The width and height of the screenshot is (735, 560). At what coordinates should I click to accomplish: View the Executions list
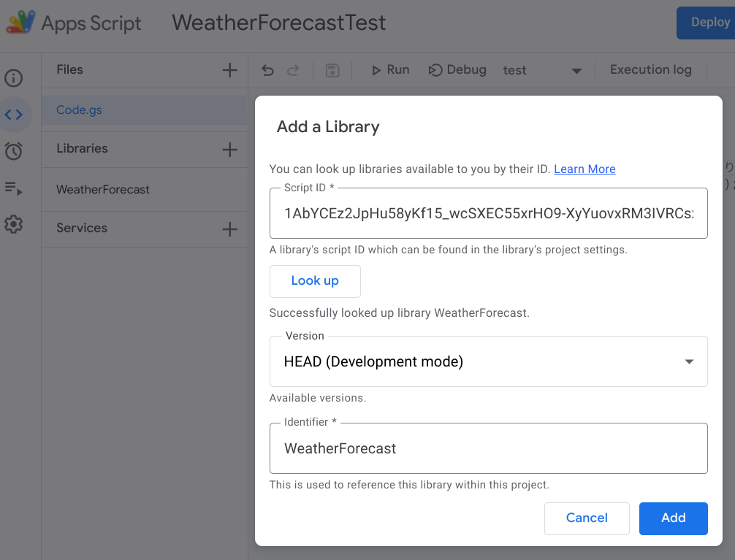[x=14, y=188]
